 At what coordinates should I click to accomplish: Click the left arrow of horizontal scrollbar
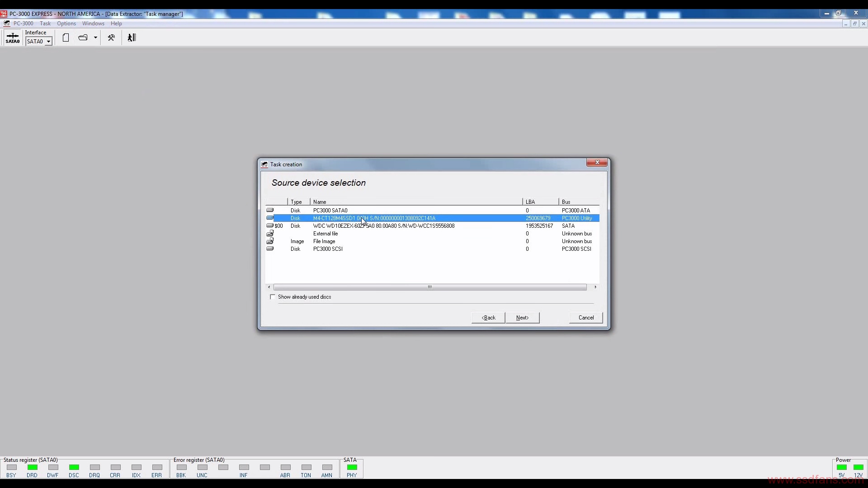coord(269,287)
